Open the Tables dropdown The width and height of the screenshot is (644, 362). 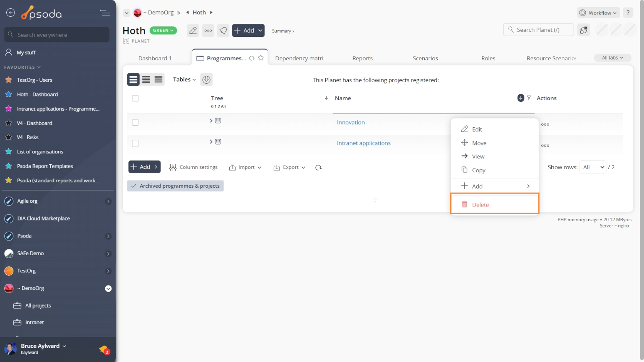point(184,80)
